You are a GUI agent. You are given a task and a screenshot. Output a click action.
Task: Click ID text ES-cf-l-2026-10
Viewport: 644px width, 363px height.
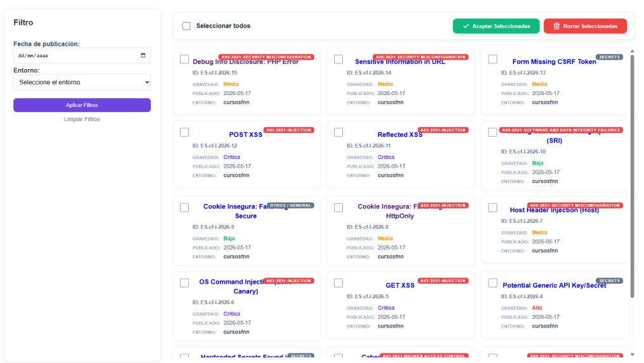coord(524,151)
